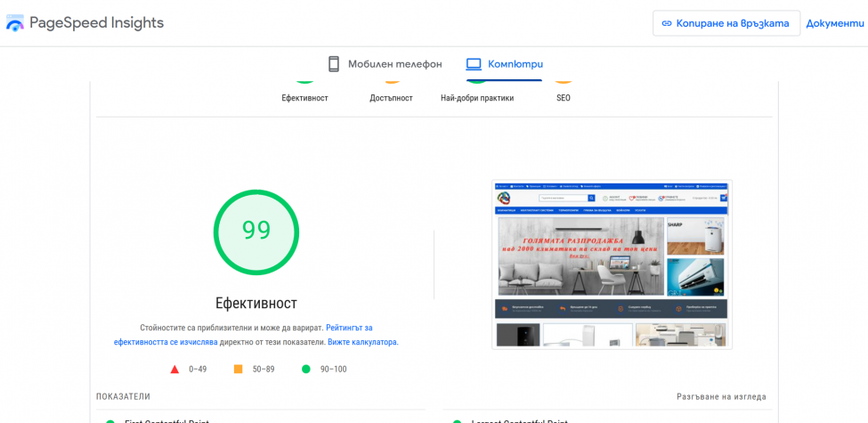The height and width of the screenshot is (423, 868).
Task: Click the link chain icon in Копиране button
Action: pos(667,23)
